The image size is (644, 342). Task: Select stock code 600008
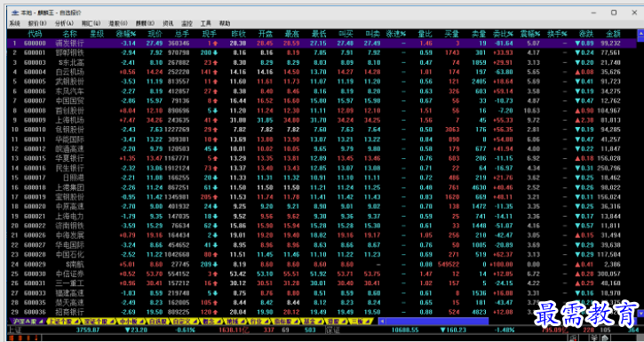[x=35, y=110]
